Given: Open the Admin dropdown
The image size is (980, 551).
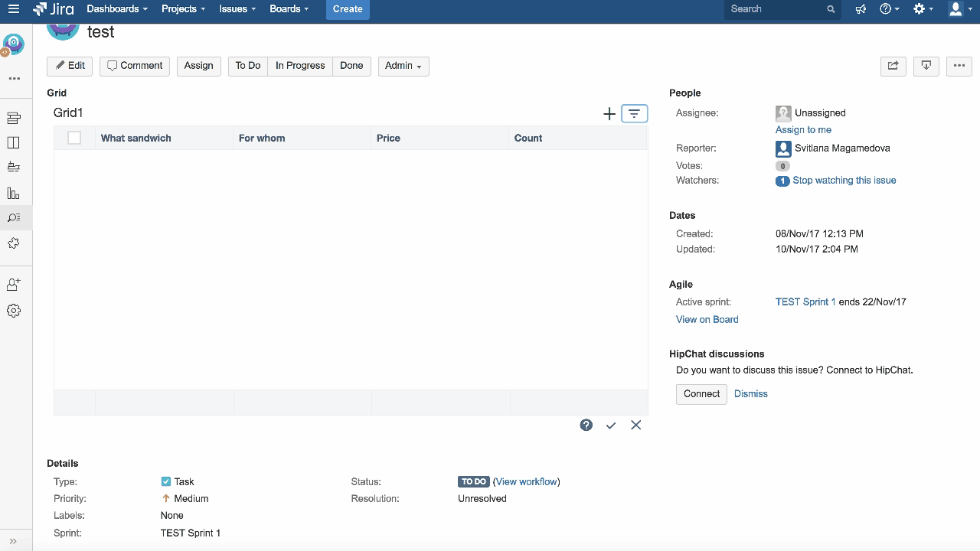Looking at the screenshot, I should (403, 66).
